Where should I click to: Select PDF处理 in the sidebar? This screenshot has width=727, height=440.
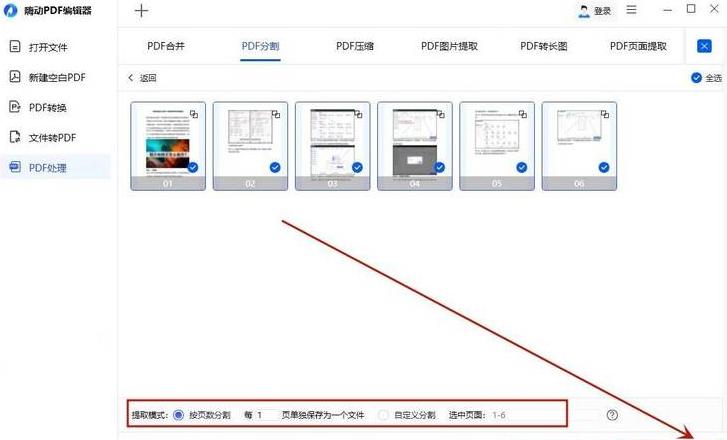[x=55, y=167]
